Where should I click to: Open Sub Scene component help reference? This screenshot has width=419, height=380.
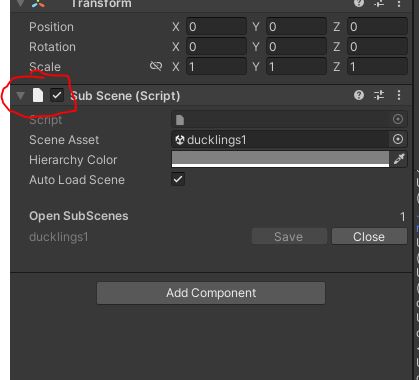359,96
